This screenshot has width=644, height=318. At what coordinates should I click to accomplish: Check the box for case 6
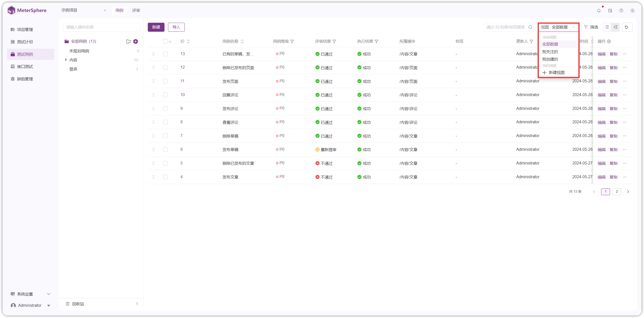coord(165,150)
